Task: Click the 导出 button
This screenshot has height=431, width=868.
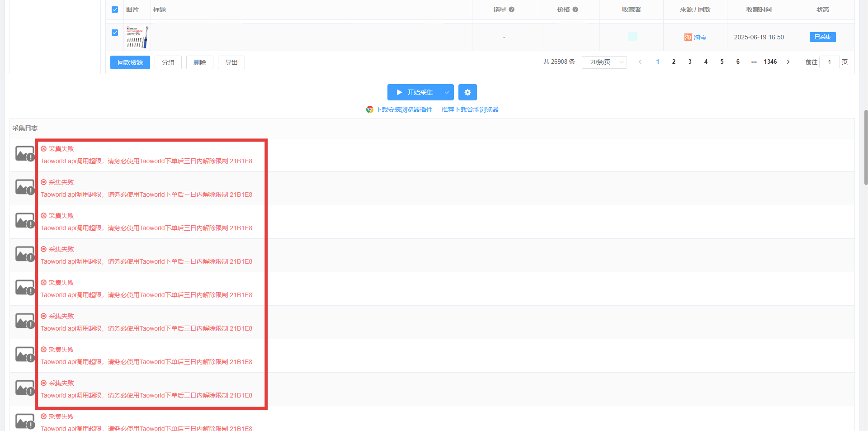Action: (x=231, y=62)
